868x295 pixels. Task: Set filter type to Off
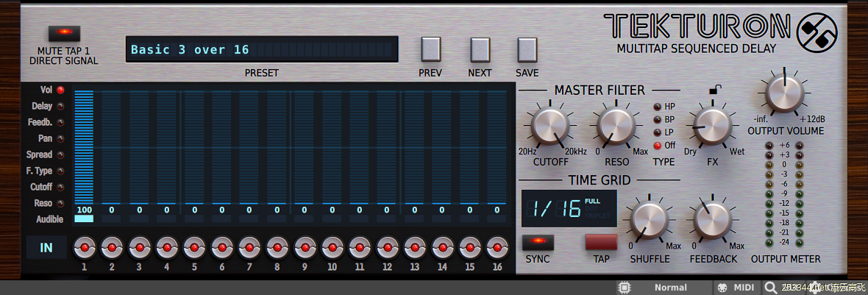point(658,146)
